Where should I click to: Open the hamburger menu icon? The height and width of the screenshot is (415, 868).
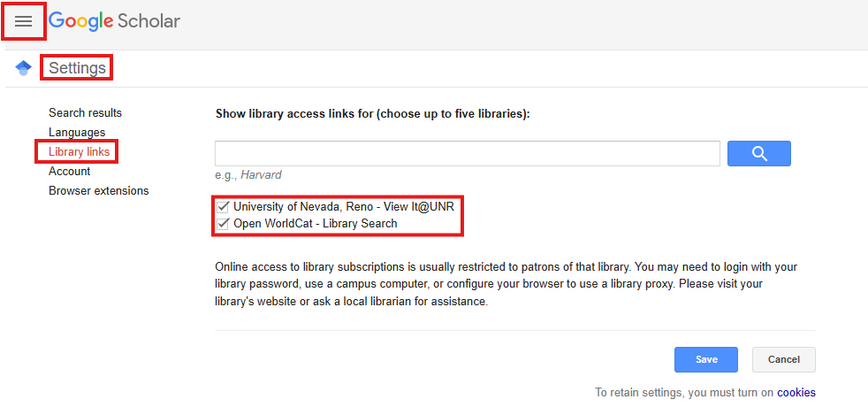23,21
